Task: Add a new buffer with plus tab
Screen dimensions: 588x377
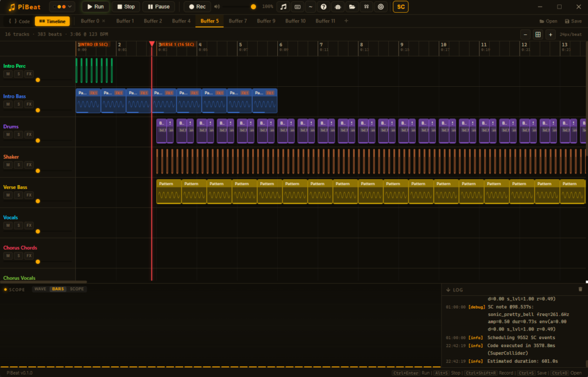Action: click(x=346, y=21)
